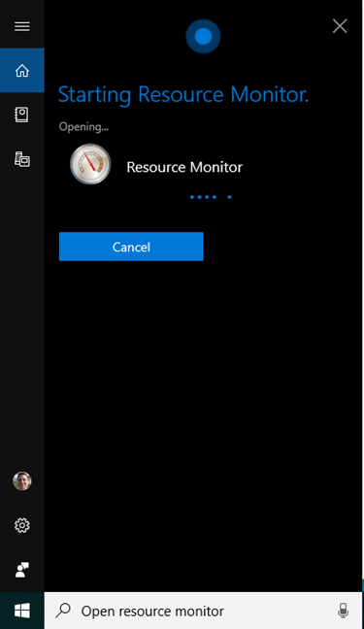Screen dimensions: 364x629
Task: Click the Starting Resource Monitor heading
Action: click(183, 95)
